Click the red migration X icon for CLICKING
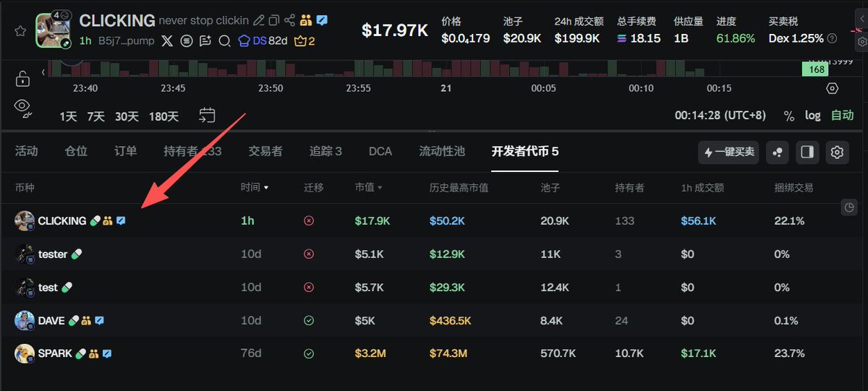This screenshot has width=868, height=391. click(309, 220)
